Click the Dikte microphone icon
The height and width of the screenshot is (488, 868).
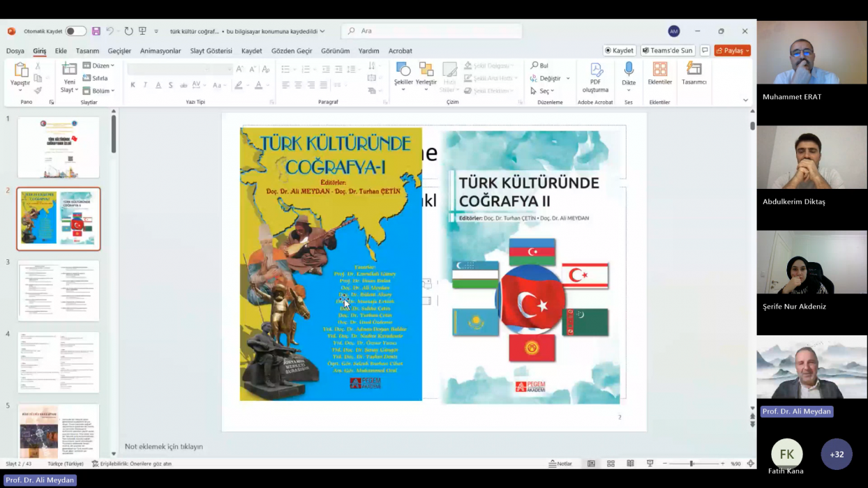coord(629,70)
